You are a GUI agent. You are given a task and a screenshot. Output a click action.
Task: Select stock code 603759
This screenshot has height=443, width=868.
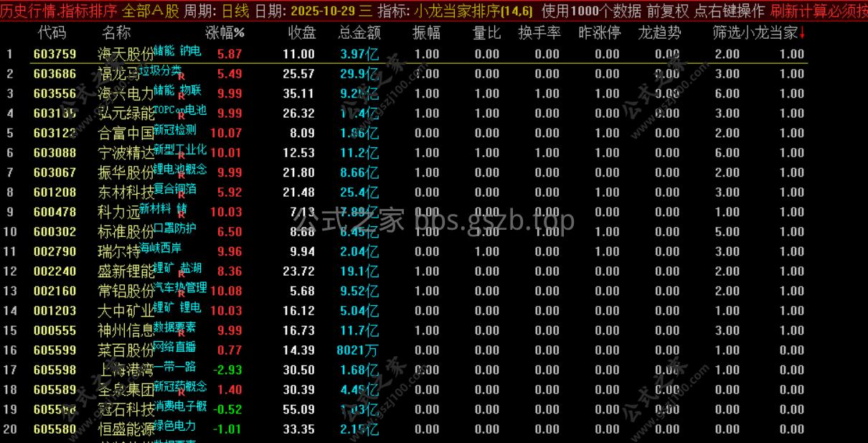[x=55, y=54]
